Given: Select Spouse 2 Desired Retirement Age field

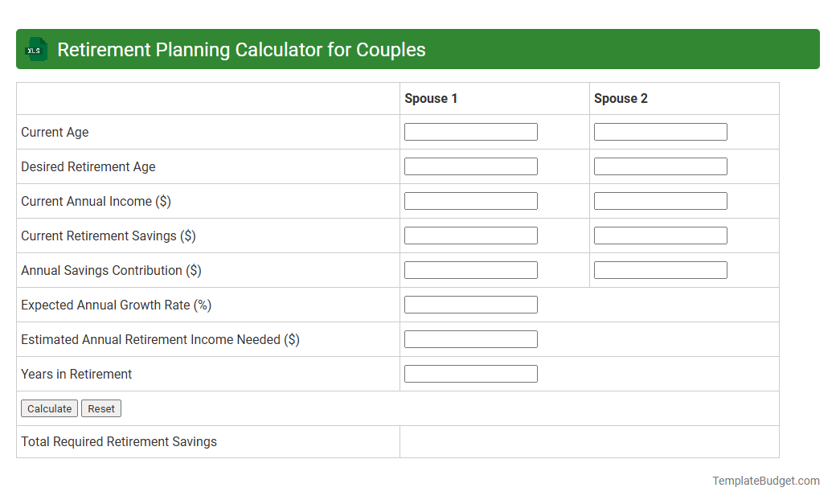Looking at the screenshot, I should (660, 166).
